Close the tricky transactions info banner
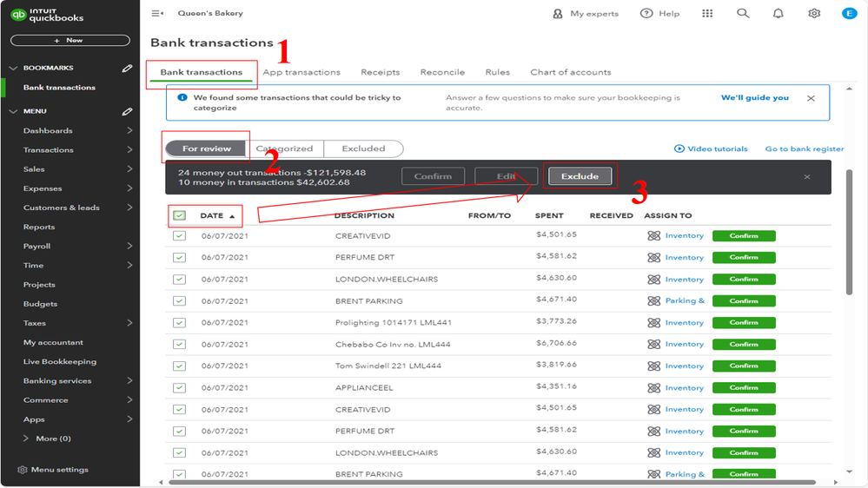This screenshot has height=488, width=868. 811,98
